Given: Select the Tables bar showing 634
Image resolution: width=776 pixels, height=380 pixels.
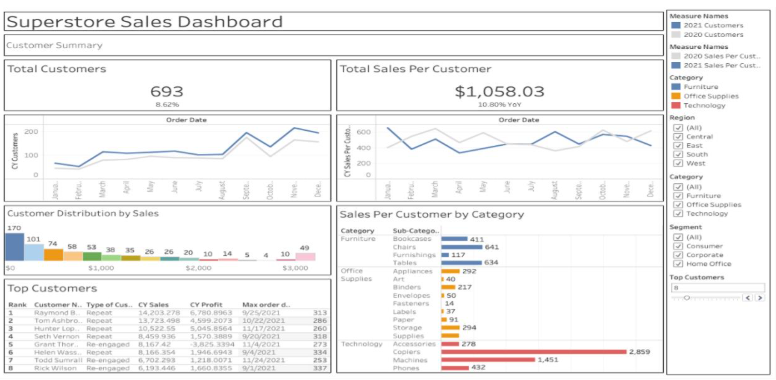Looking at the screenshot, I should 461,263.
